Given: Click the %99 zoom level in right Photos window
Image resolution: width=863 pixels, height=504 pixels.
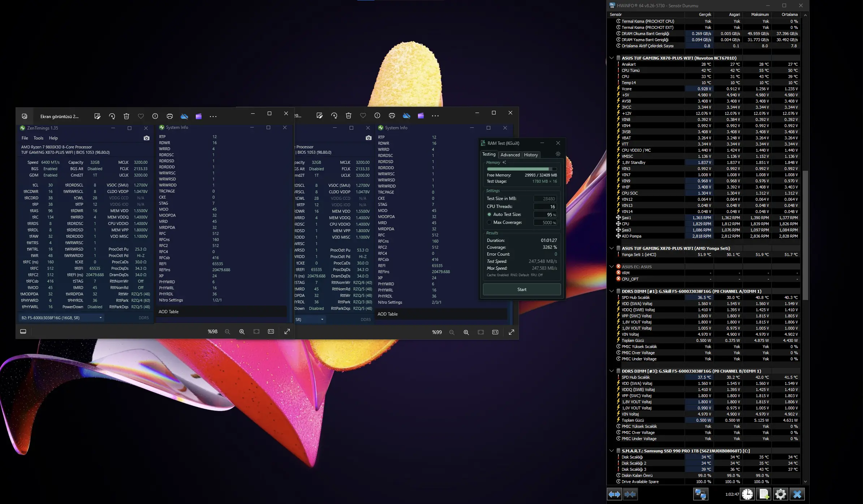Looking at the screenshot, I should (437, 332).
